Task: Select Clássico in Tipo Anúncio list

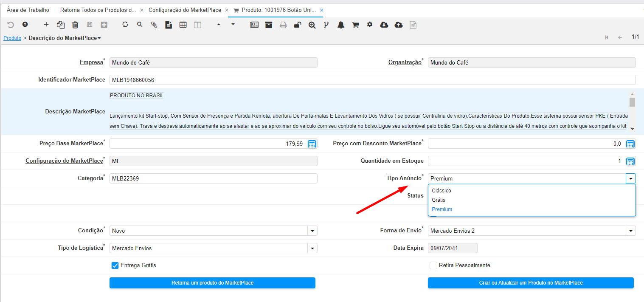Action: coord(442,191)
